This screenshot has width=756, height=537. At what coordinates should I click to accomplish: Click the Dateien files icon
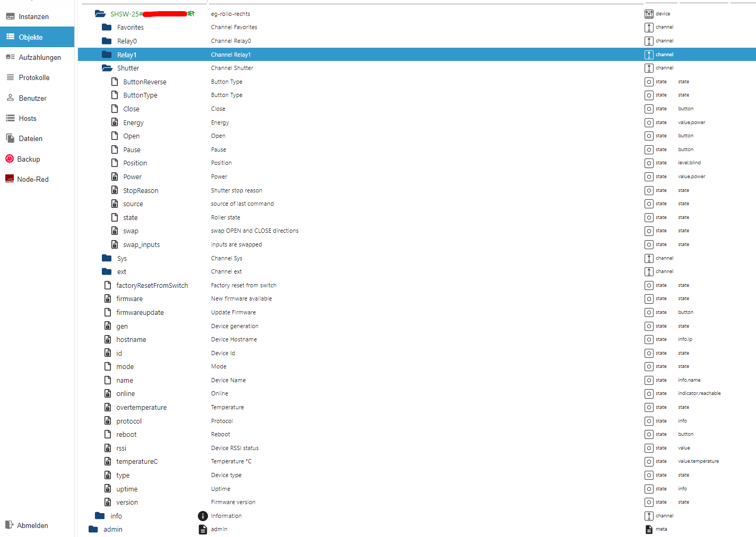(10, 138)
